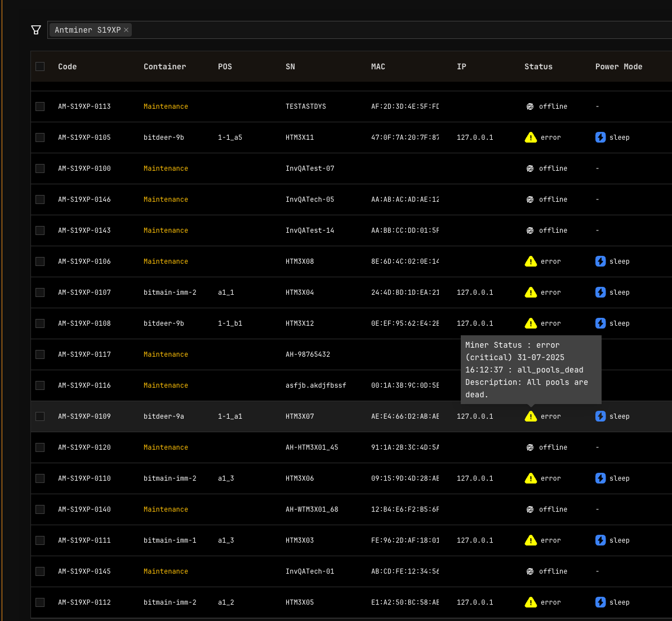The width and height of the screenshot is (672, 621).
Task: Click the error warning icon on AM-S19XP-0105
Action: (530, 137)
